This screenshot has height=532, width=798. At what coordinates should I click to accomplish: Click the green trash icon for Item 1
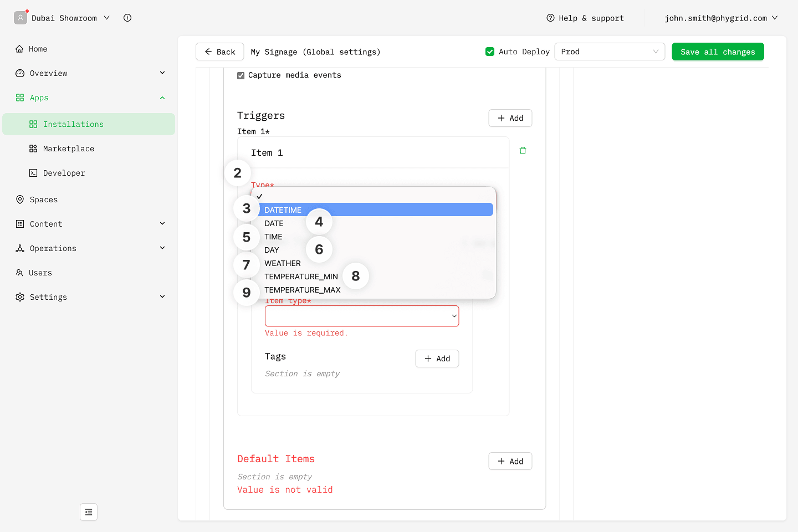coord(523,151)
